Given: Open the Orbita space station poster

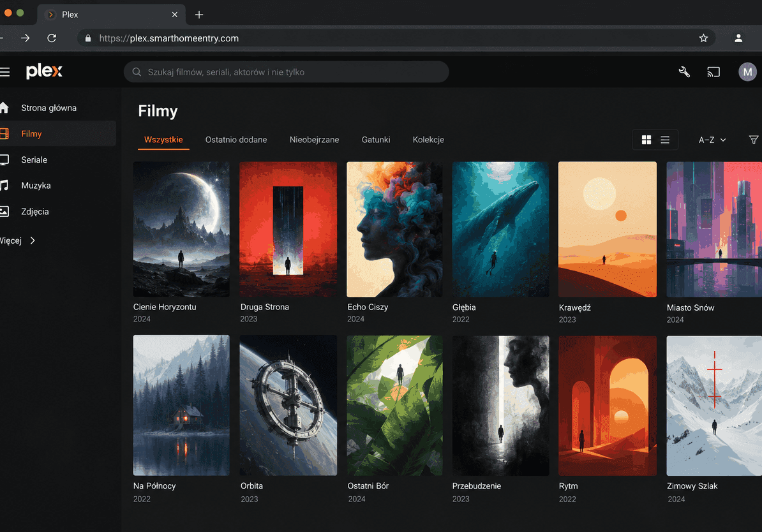Looking at the screenshot, I should tap(288, 405).
